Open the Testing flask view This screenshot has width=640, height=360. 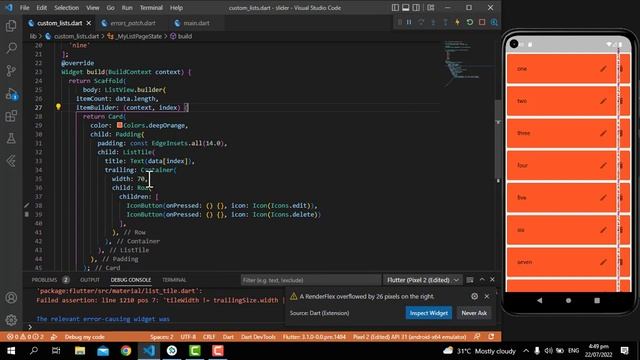point(11,138)
